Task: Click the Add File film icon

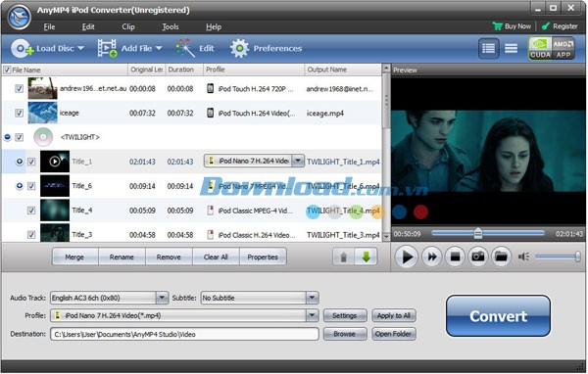Action: [x=107, y=48]
